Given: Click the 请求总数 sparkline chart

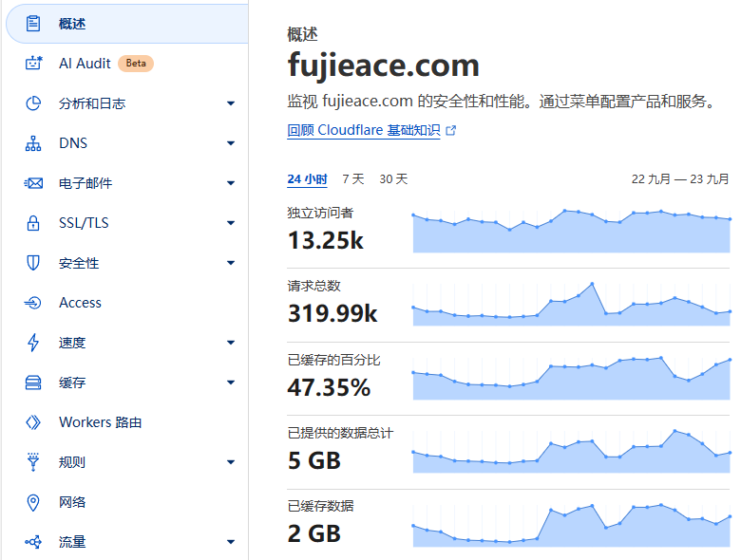Looking at the screenshot, I should point(571,304).
